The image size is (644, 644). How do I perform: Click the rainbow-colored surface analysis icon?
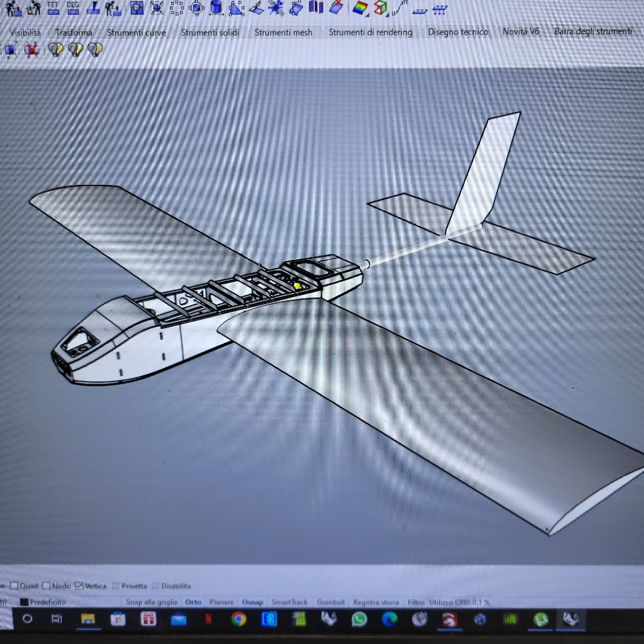point(360,8)
